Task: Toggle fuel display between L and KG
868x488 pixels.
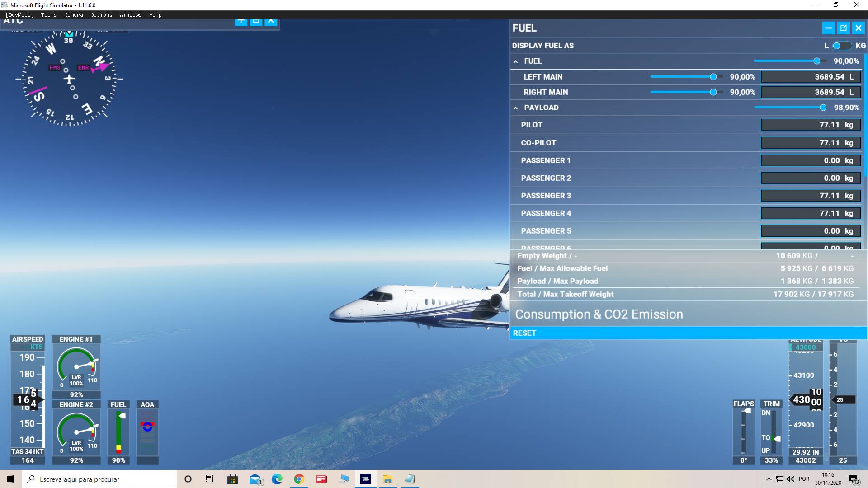Action: 842,46
